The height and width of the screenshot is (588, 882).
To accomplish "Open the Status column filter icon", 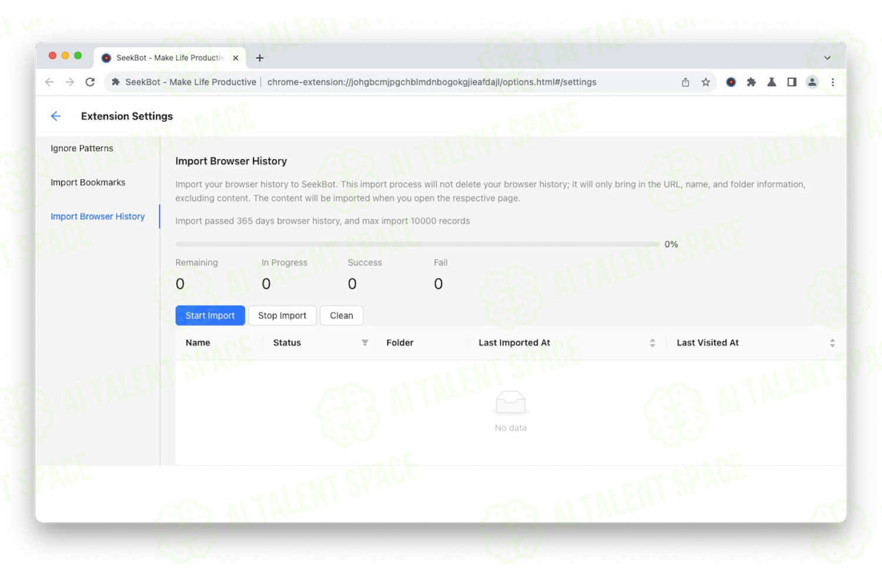I will [365, 343].
